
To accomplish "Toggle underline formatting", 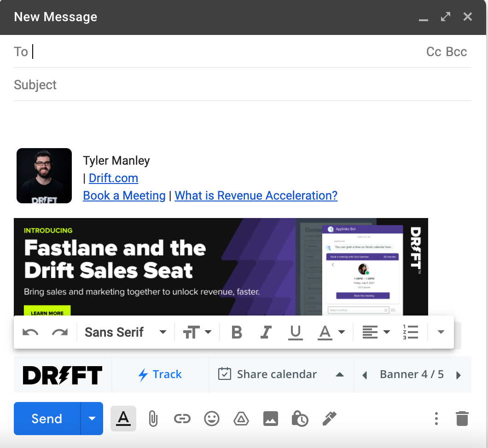I will click(x=296, y=333).
